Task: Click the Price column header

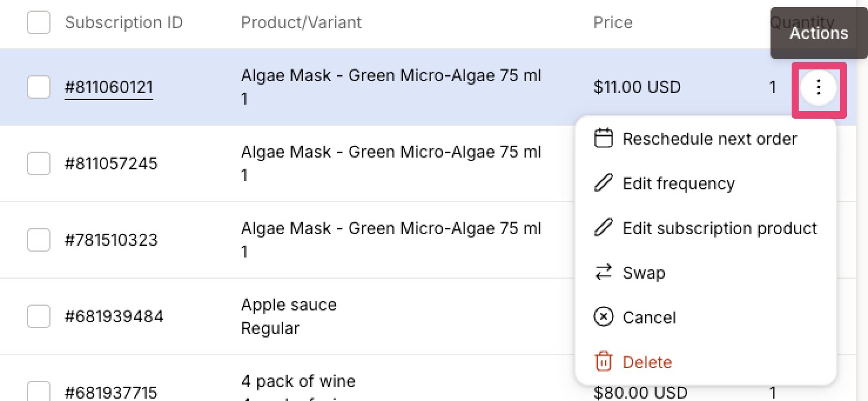Action: [613, 22]
